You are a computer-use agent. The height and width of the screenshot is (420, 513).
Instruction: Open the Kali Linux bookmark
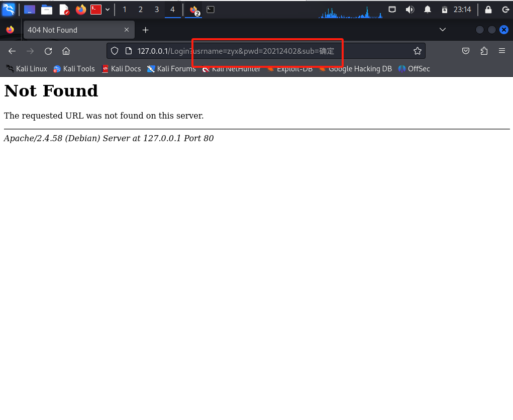pyautogui.click(x=27, y=69)
